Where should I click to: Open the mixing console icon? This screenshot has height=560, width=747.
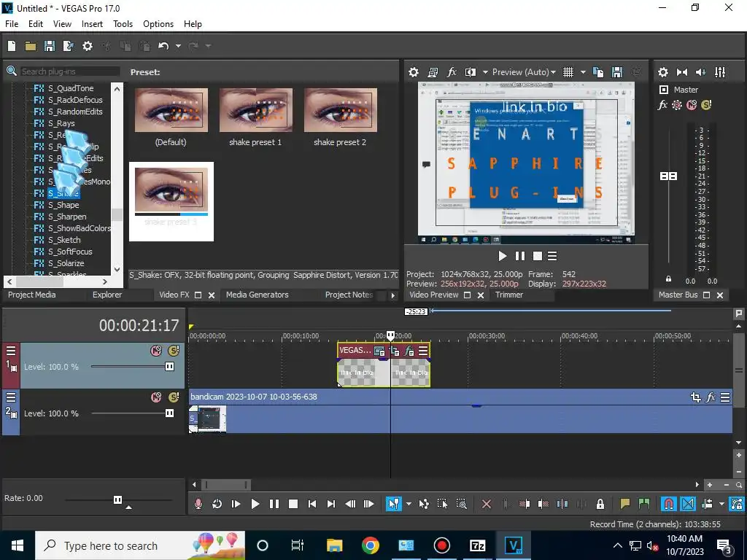pyautogui.click(x=720, y=72)
